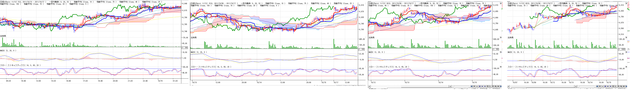Click the ×100 volume scale button on 5-minute chart
The width and height of the screenshot is (644, 100).
[x=184, y=47]
